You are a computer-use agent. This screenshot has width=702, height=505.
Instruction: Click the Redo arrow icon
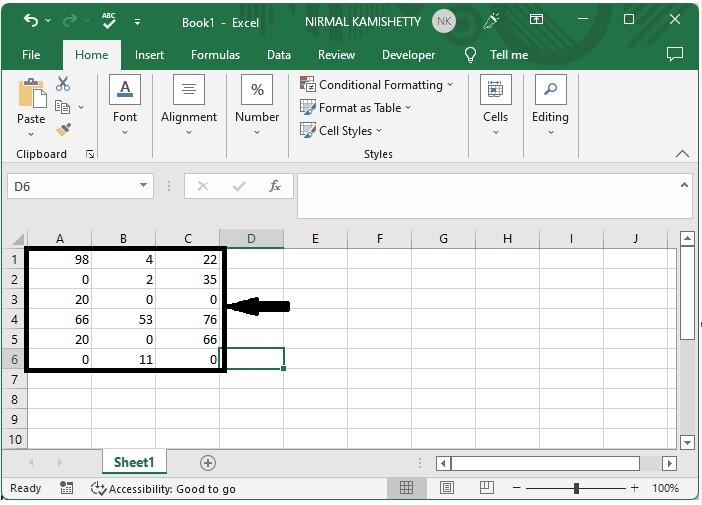(70, 20)
